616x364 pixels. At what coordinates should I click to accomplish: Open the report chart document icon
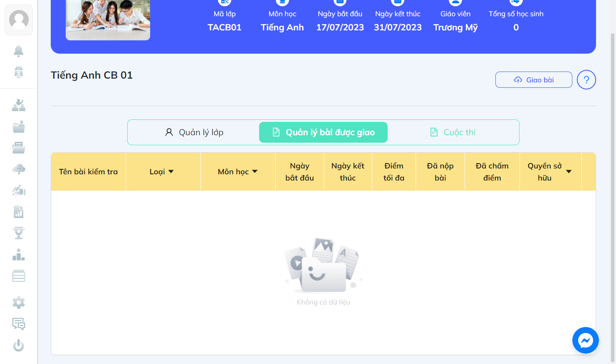19,212
